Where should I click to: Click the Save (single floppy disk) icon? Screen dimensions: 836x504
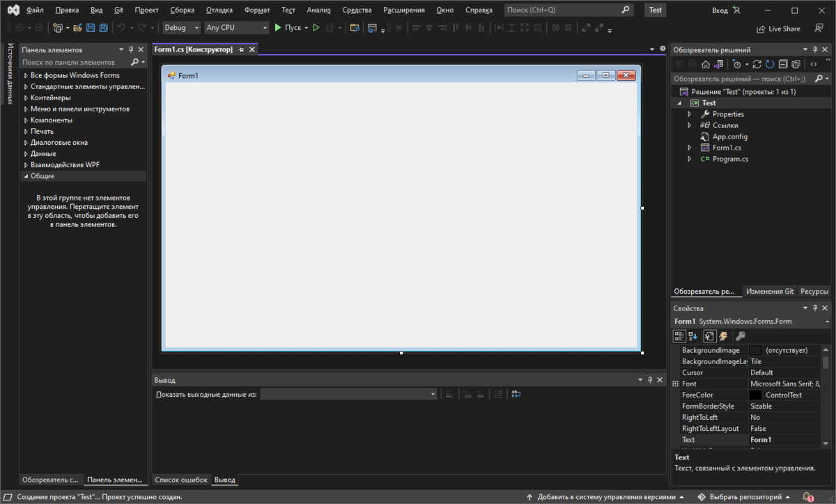click(x=91, y=28)
